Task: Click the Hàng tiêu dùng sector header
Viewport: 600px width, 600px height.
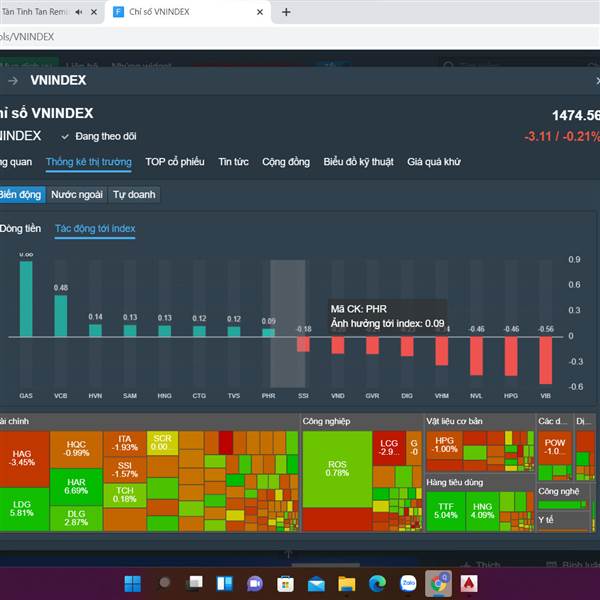Action: (480, 483)
